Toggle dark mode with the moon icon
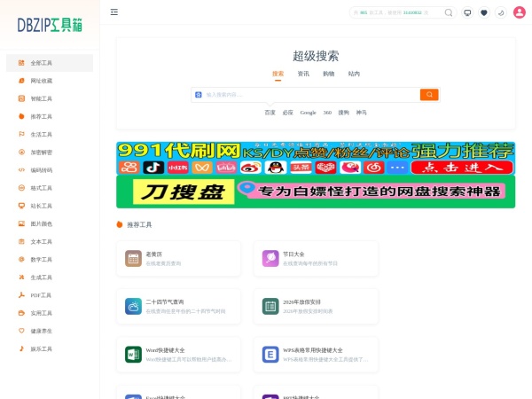Image resolution: width=532 pixels, height=399 pixels. [x=501, y=12]
